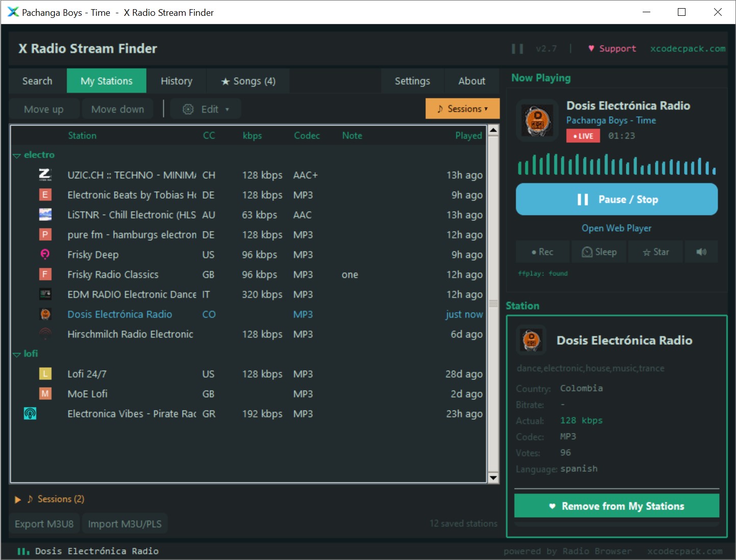Click the pure fm red P icon
The height and width of the screenshot is (560, 736).
point(45,235)
